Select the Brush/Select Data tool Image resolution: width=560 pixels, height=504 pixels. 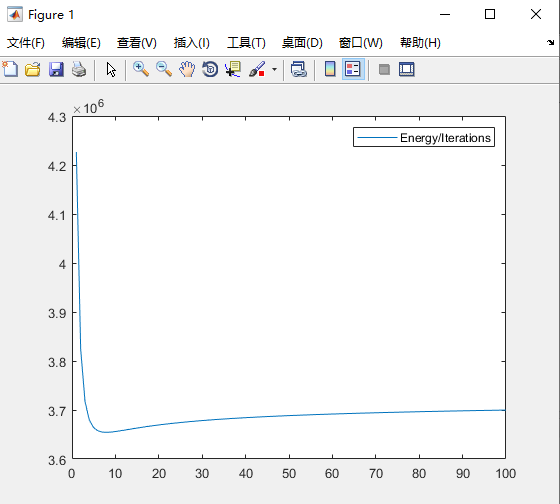[x=257, y=69]
